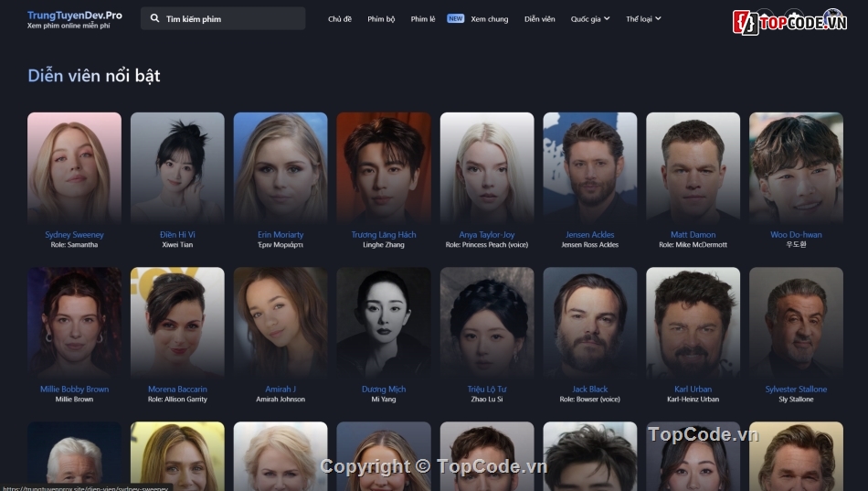Click the Jensen Ackles portrait thumbnail
868x491 pixels.
click(589, 168)
